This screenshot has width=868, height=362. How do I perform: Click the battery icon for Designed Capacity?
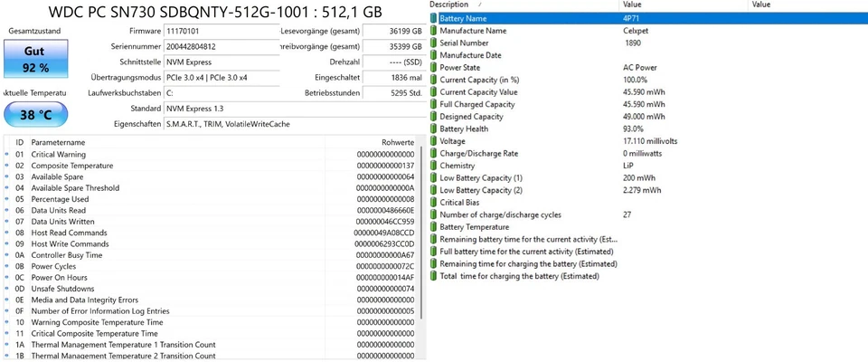(x=434, y=117)
